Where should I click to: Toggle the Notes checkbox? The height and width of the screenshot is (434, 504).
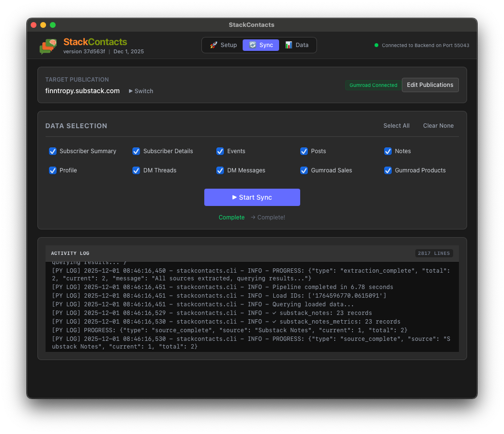coord(388,151)
